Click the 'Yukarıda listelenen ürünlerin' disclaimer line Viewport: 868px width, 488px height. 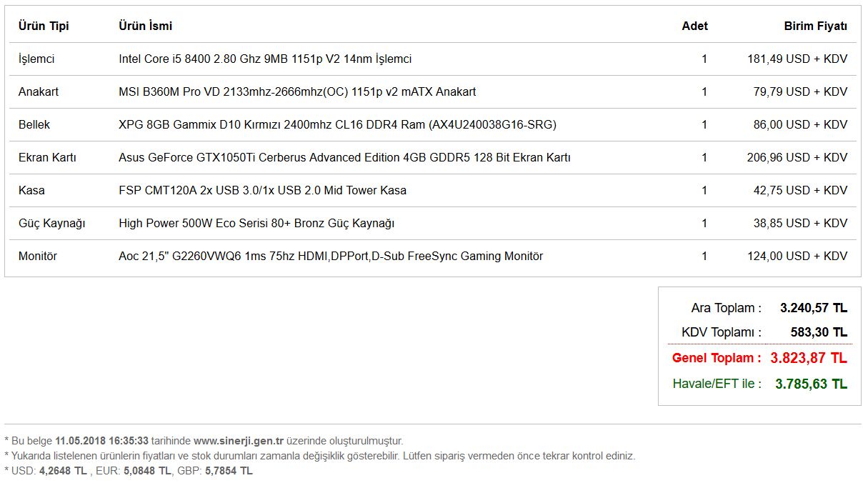319,456
